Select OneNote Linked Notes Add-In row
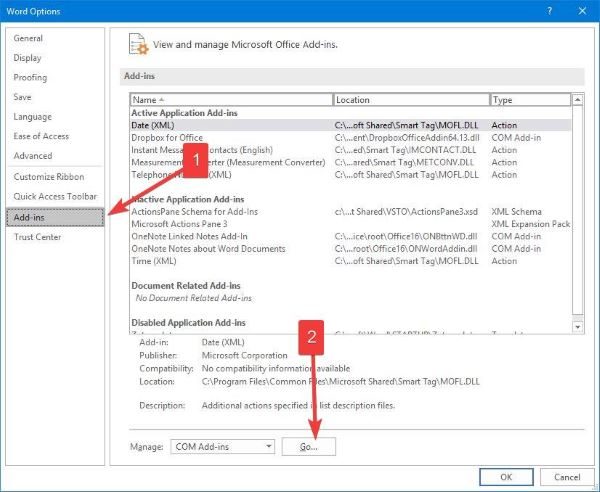 pyautogui.click(x=351, y=236)
